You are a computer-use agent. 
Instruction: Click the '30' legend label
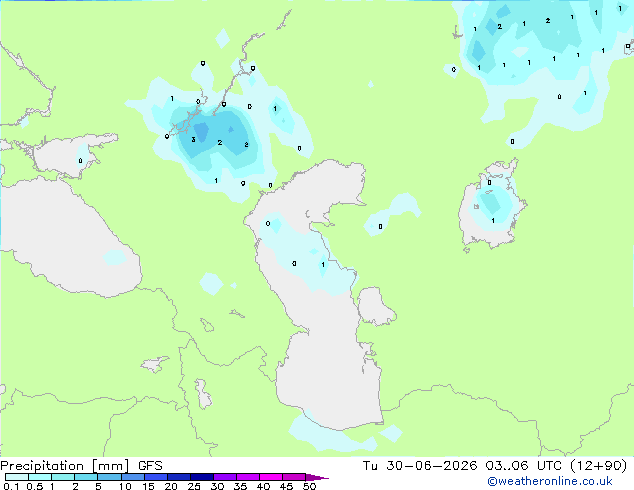[x=217, y=486]
